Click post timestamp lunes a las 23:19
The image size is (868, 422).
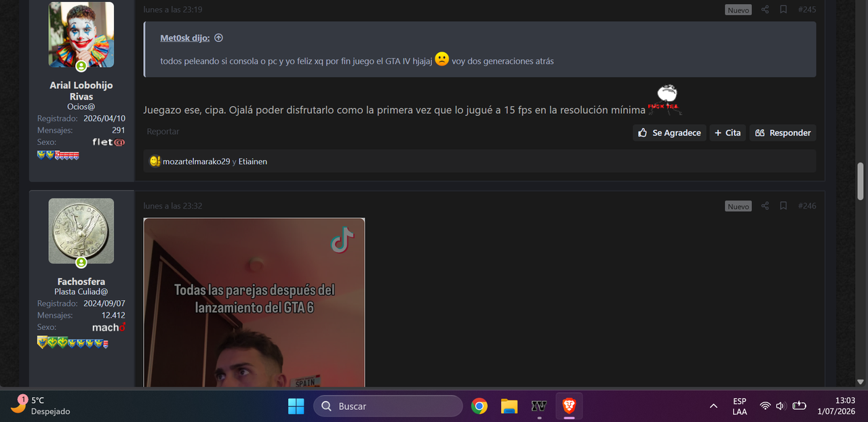[173, 9]
